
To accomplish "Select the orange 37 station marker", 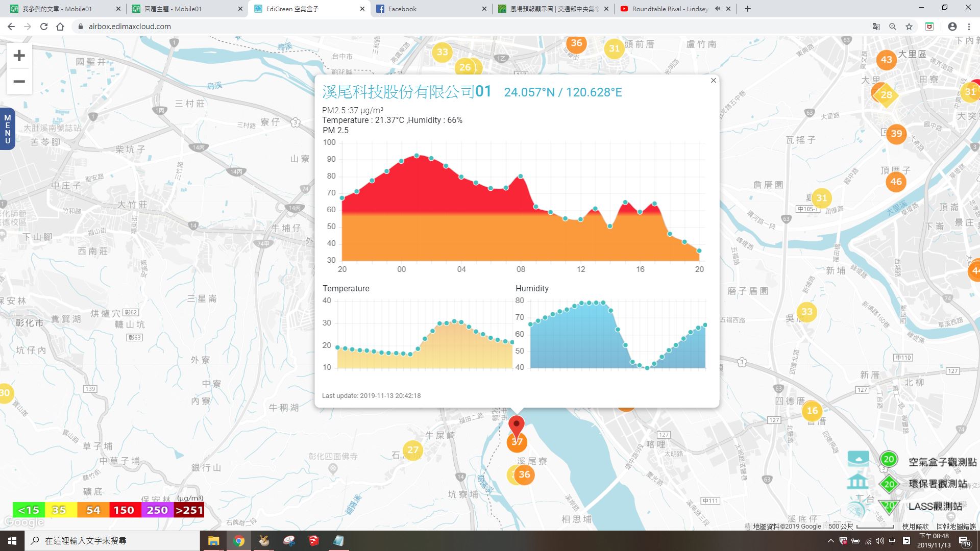I will tap(517, 442).
